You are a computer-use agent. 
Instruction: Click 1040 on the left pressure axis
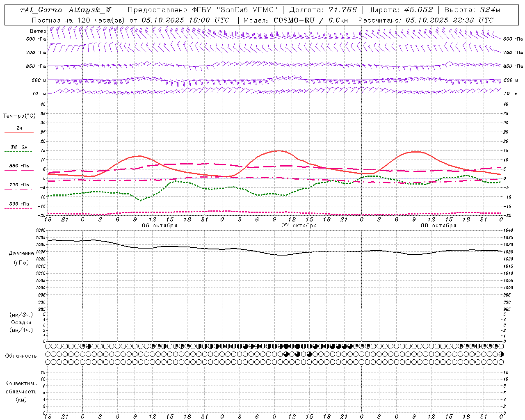coord(41,231)
